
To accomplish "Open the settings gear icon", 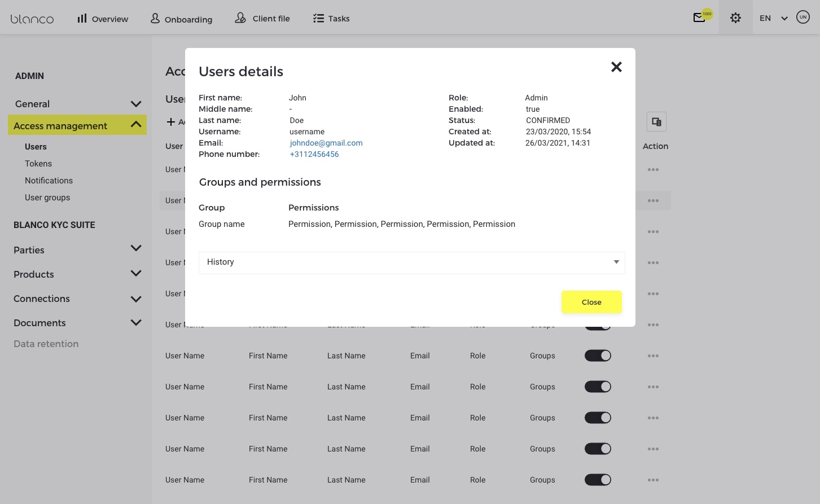I will click(x=735, y=18).
